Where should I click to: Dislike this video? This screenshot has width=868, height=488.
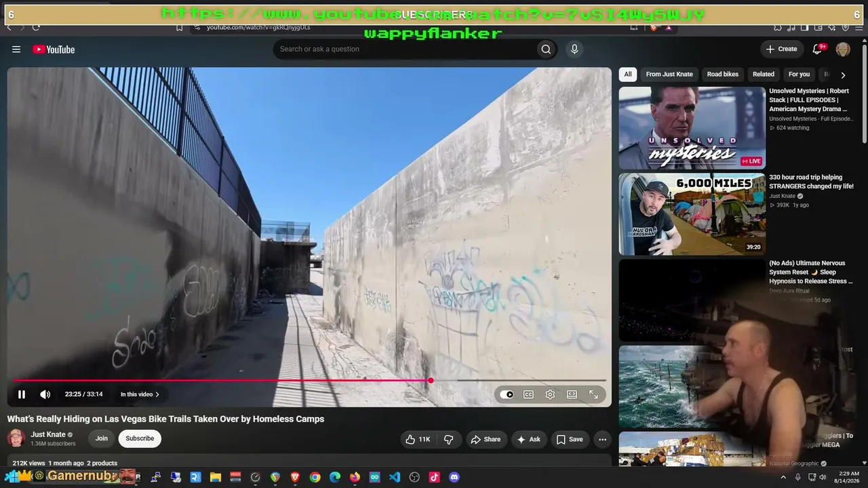(449, 439)
